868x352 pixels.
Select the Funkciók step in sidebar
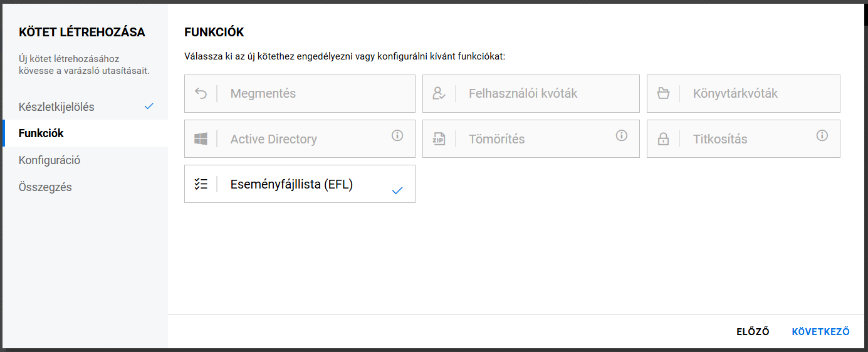pos(41,133)
